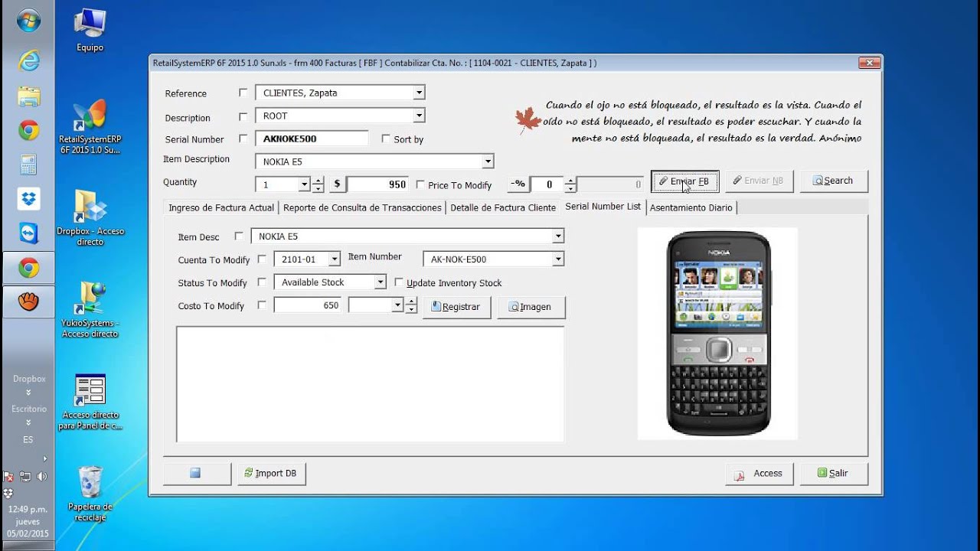Open the Equipo desktop icon
The image size is (980, 551).
[x=90, y=31]
